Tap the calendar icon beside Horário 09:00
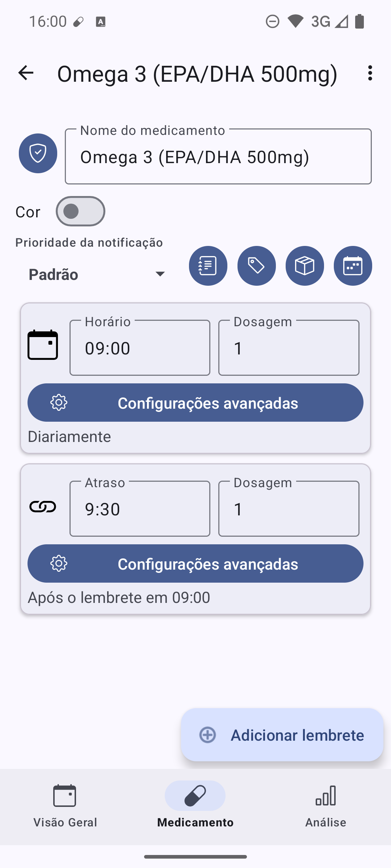The width and height of the screenshot is (391, 868). 43,345
